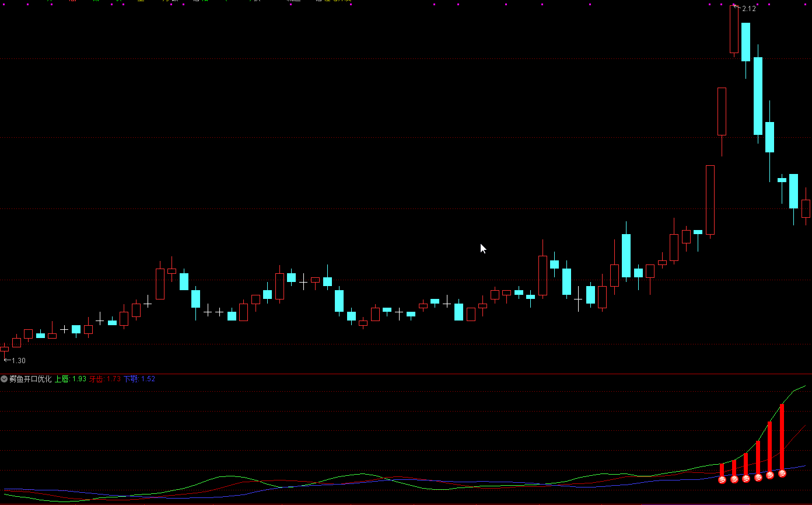This screenshot has width=812, height=505.
Task: Click the 1.30 low price marker
Action: click(18, 361)
